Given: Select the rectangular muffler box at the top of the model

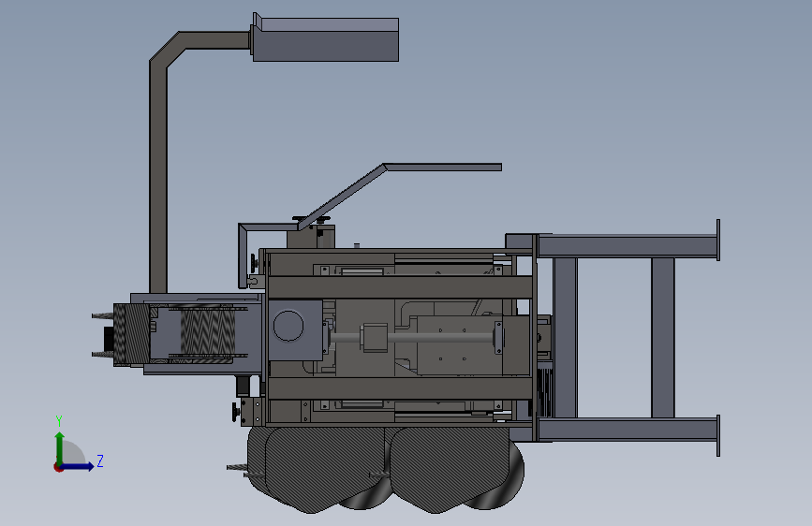Looking at the screenshot, I should [325, 40].
